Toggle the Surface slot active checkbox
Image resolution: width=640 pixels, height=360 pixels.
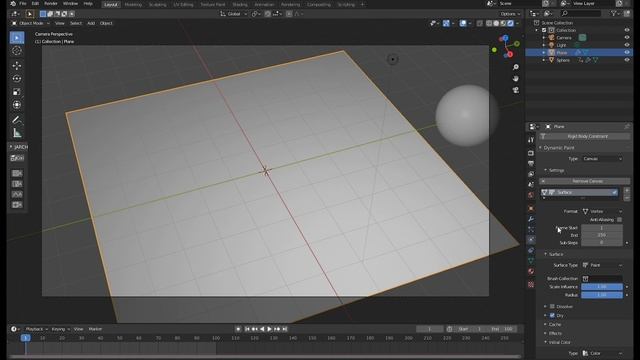[614, 192]
